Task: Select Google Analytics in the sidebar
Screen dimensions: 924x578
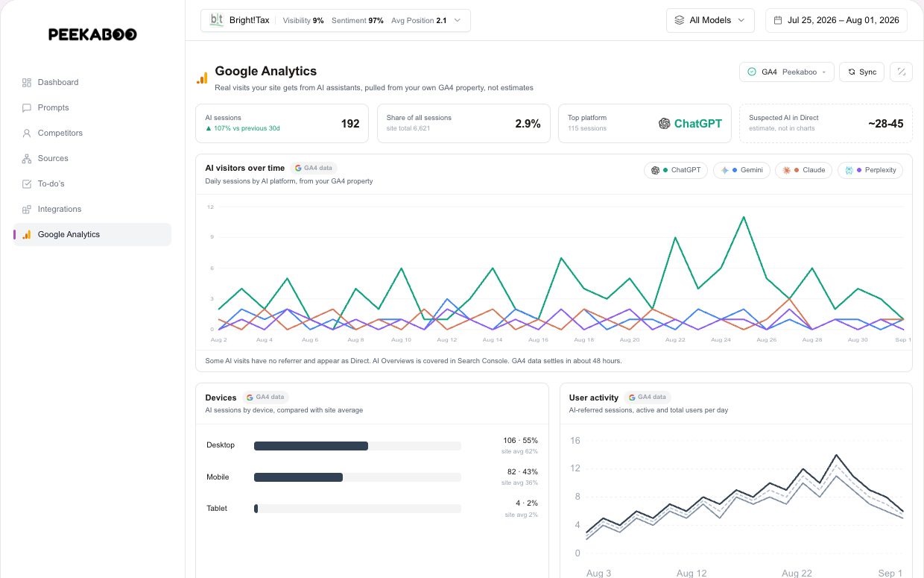Action: pyautogui.click(x=92, y=234)
